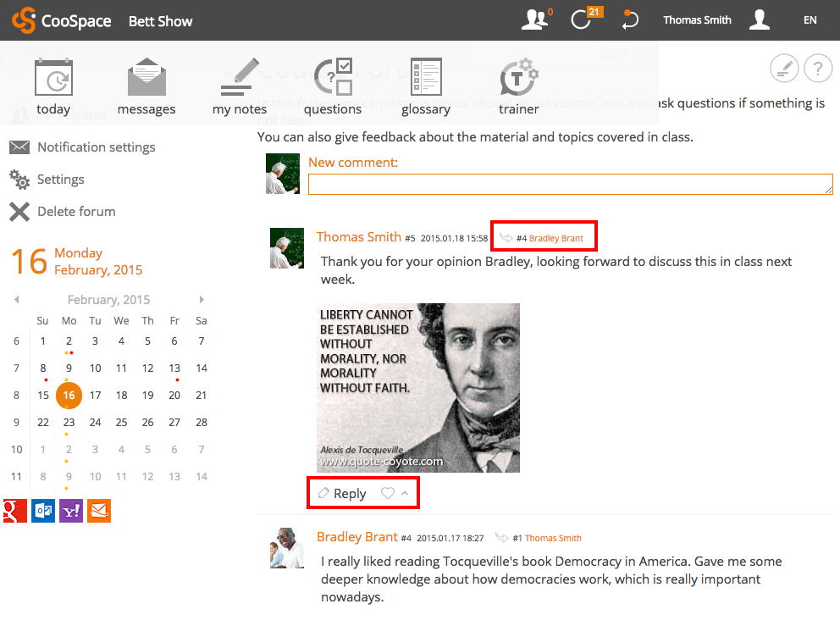The height and width of the screenshot is (626, 840).
Task: Click the round edit pencil icon
Action: [x=784, y=69]
